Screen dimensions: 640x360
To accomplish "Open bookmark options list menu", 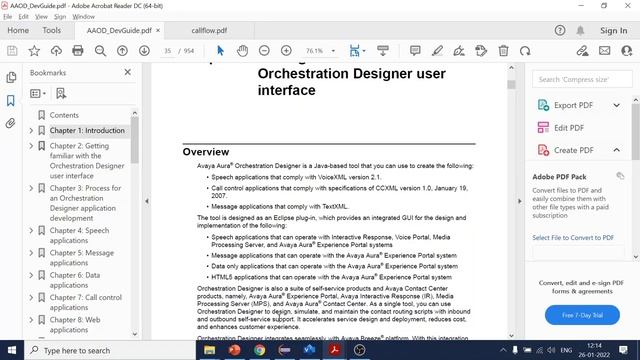I will pyautogui.click(x=38, y=93).
